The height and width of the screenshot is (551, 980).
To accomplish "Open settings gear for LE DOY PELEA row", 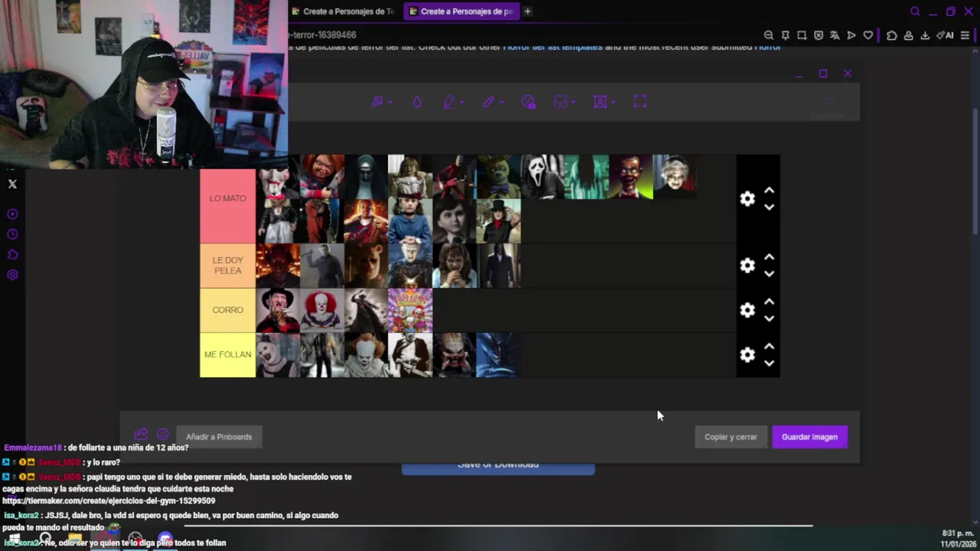I will (x=747, y=266).
